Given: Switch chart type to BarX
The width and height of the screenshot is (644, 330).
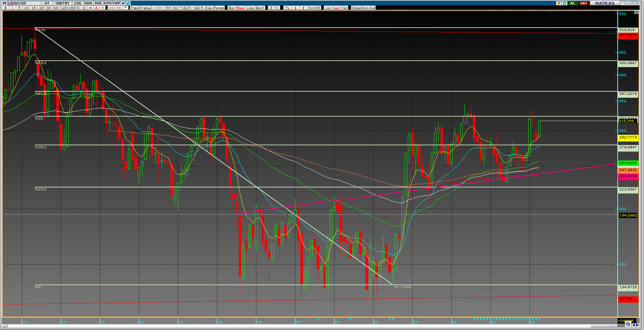Looking at the screenshot, I should tap(260, 8).
